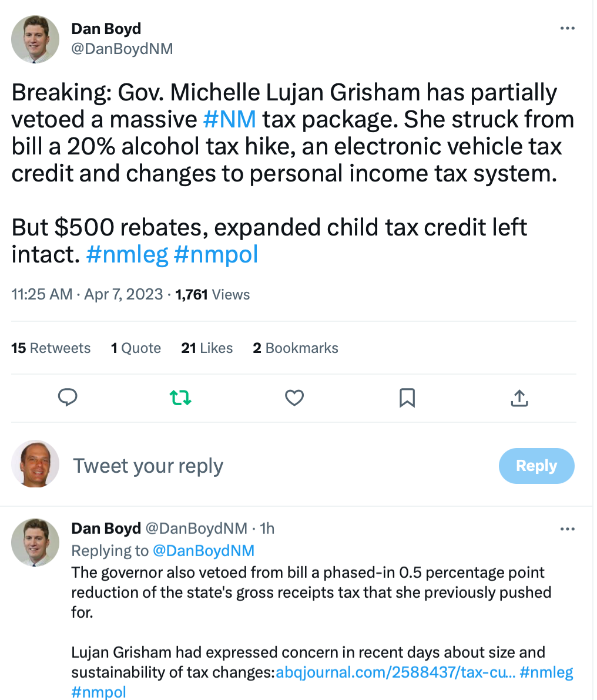This screenshot has height=700, width=597.
Task: Open more options on main tweet
Action: tap(567, 29)
